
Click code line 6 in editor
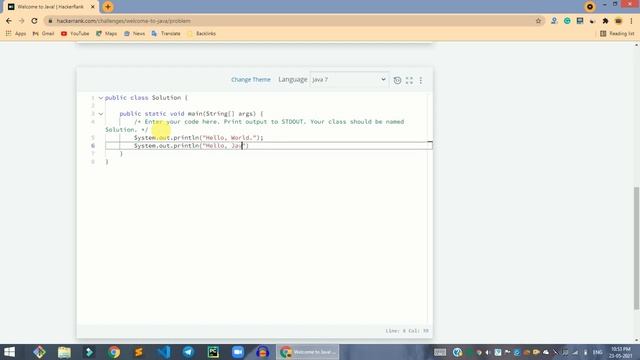coord(268,146)
